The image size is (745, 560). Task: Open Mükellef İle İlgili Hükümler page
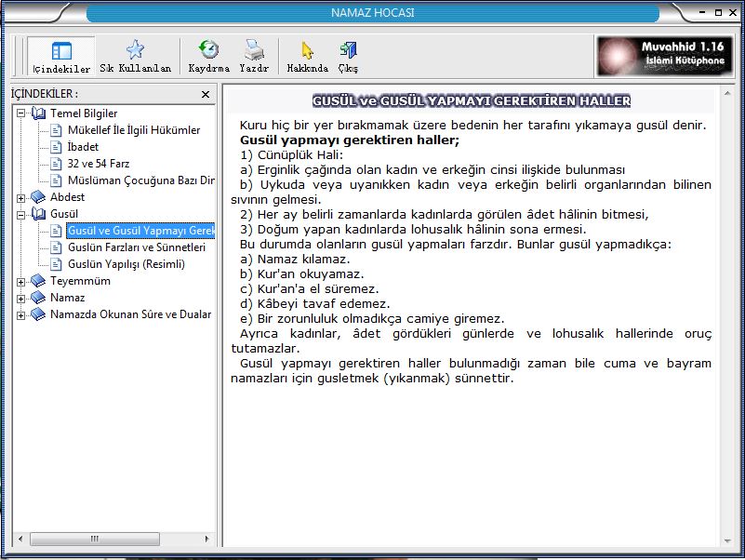(x=134, y=130)
